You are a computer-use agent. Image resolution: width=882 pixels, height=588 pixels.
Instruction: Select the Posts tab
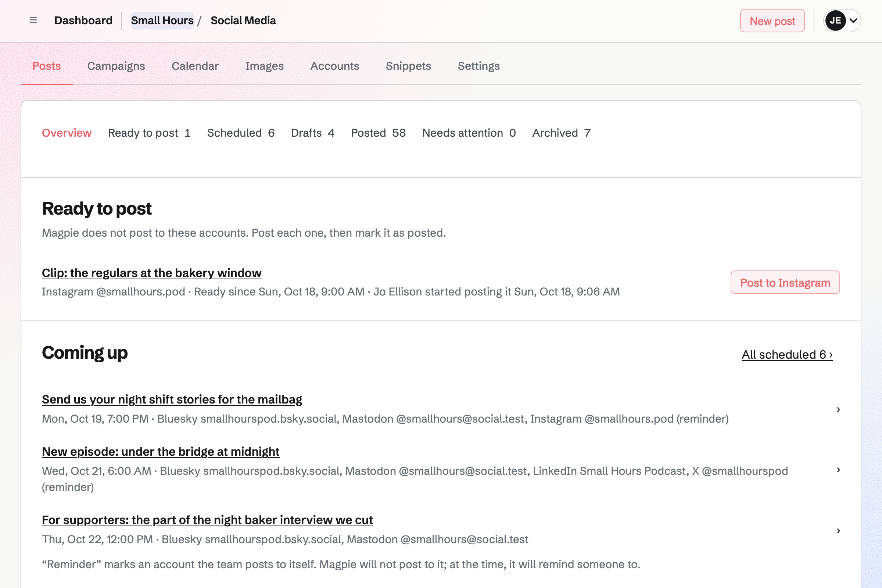(x=47, y=66)
